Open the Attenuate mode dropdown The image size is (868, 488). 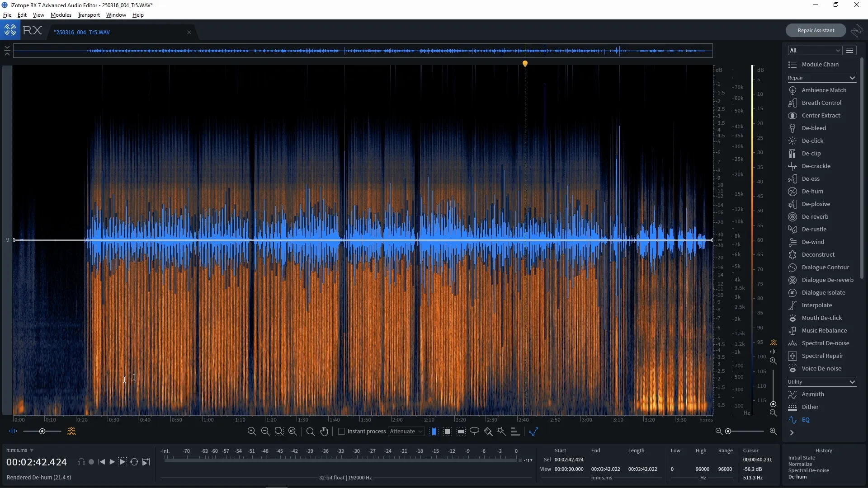(406, 432)
